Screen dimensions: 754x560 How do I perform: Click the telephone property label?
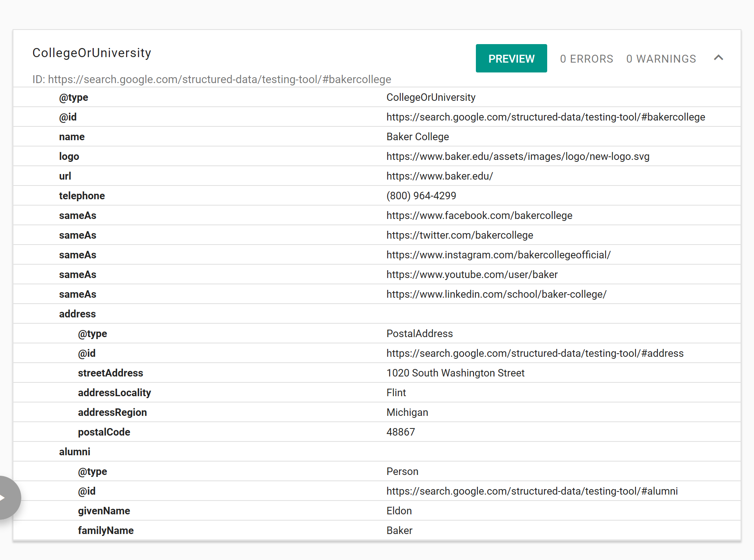82,196
